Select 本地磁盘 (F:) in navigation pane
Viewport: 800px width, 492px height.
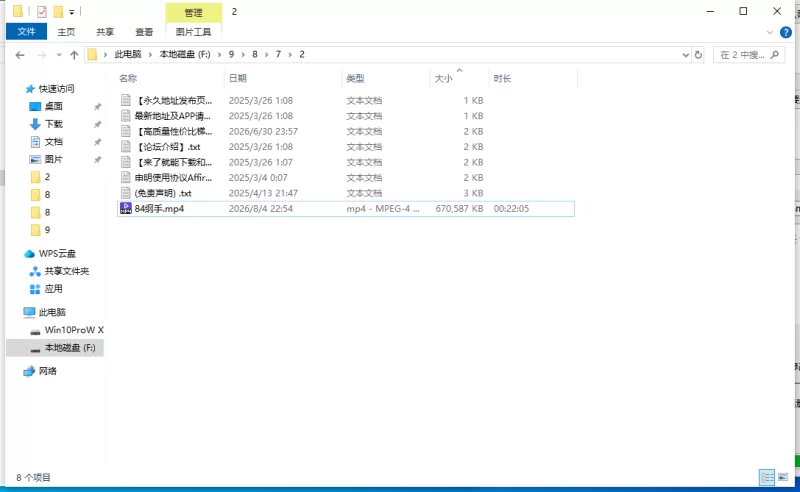click(69, 348)
